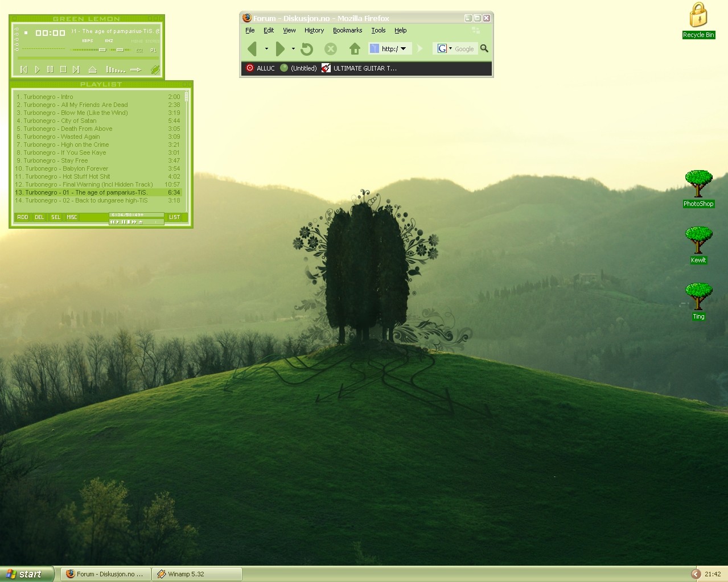Click the playlist vertical scrollbar
Screen dimensions: 728x582
coord(186,151)
